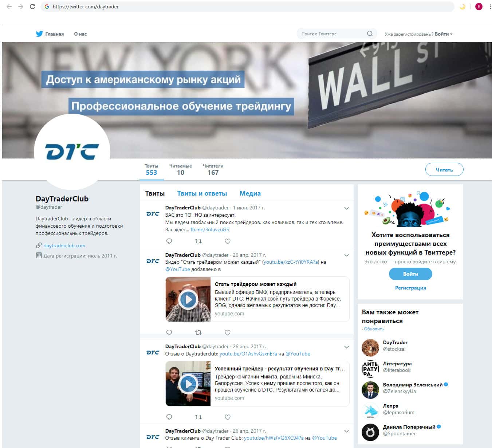Open the Медиа tab
Screen dimensions: 492x448
pos(250,193)
